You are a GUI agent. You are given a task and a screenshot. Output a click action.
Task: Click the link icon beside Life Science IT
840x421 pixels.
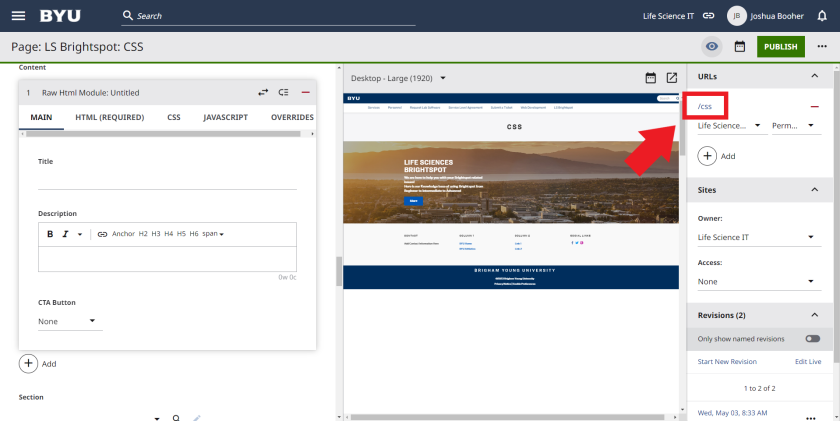708,16
